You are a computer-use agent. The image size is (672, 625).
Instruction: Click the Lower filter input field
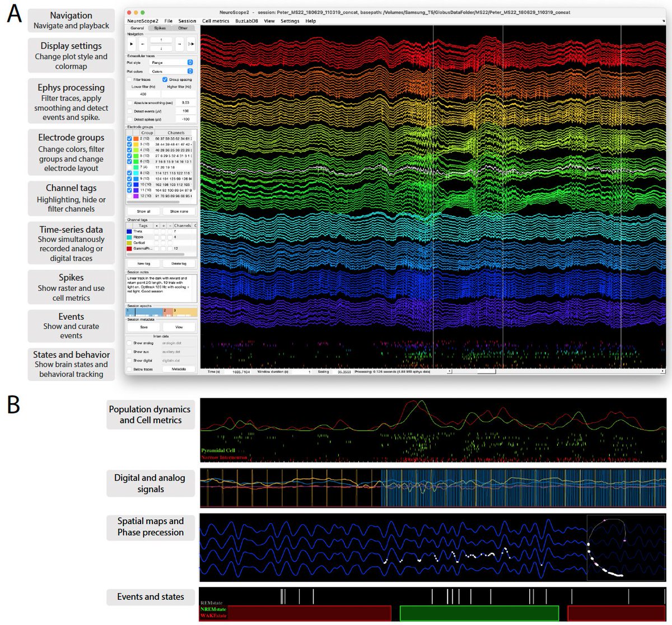coord(143,94)
